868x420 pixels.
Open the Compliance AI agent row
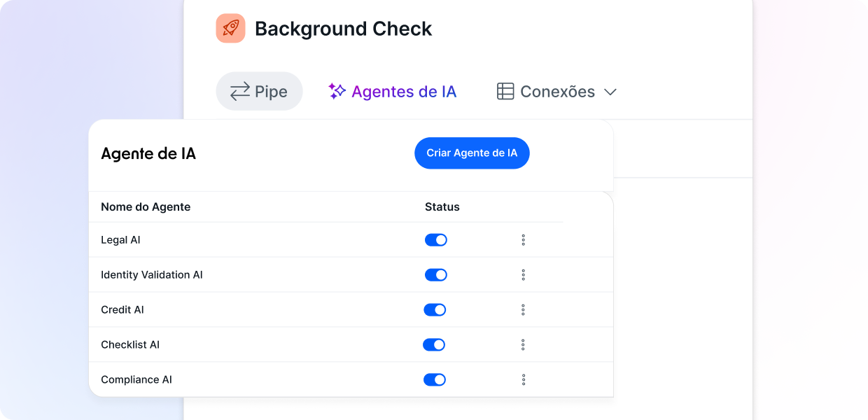[x=136, y=379]
